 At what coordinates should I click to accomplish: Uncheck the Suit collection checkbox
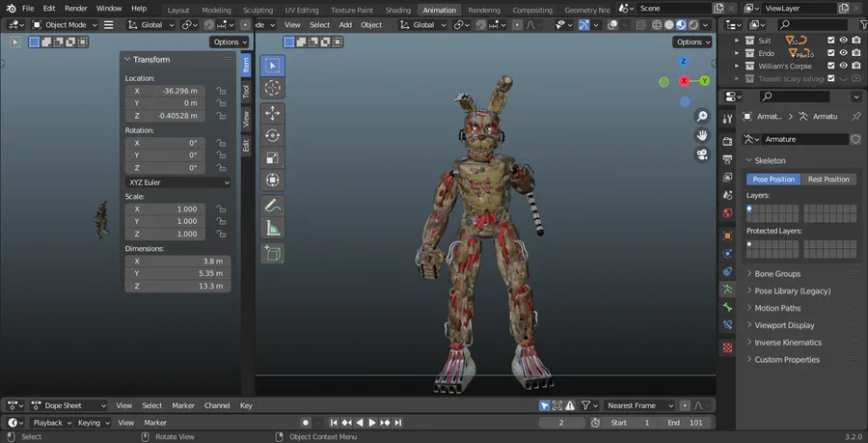(829, 40)
